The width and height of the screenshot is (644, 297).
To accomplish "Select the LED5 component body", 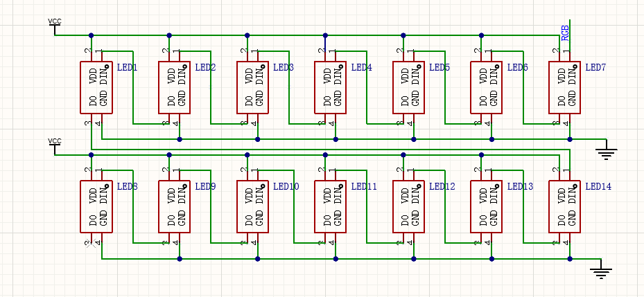I will point(409,87).
